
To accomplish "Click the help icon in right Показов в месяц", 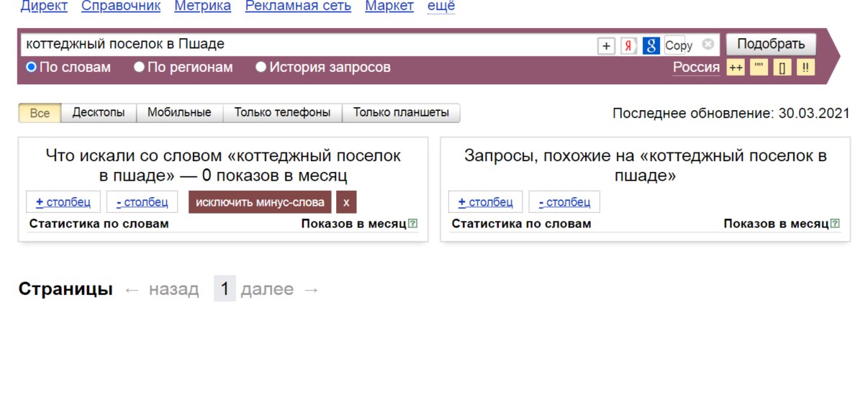I will pyautogui.click(x=835, y=224).
